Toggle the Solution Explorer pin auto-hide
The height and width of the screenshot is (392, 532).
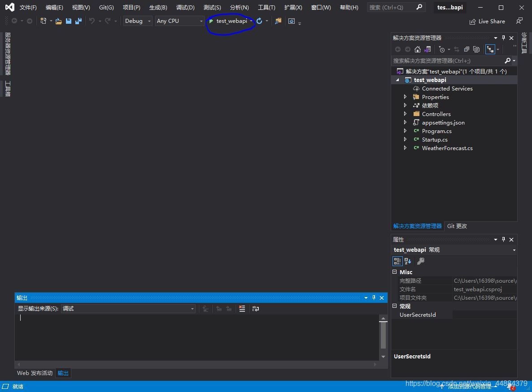pos(503,38)
